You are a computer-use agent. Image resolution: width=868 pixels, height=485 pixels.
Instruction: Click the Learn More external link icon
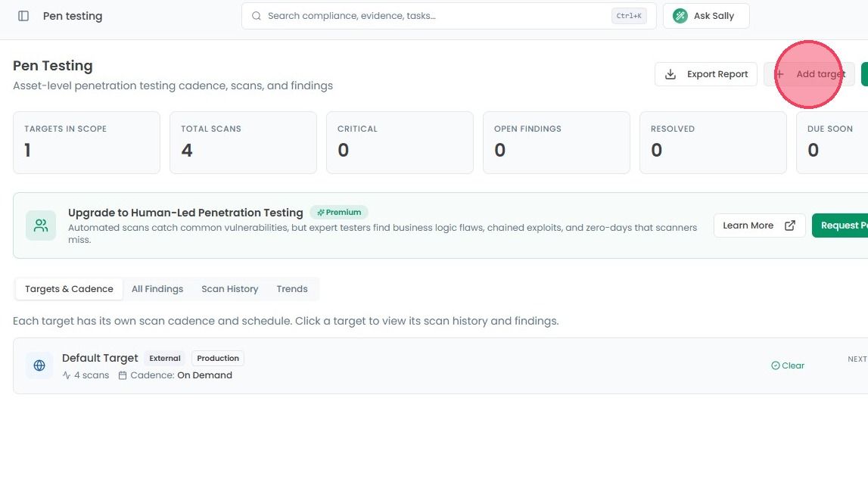click(790, 225)
